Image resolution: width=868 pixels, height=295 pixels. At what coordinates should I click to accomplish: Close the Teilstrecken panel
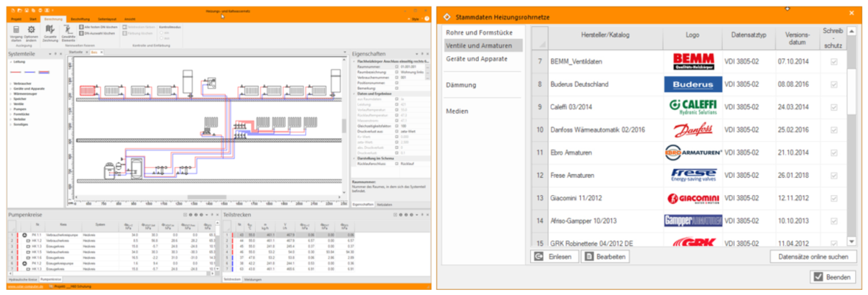click(427, 215)
